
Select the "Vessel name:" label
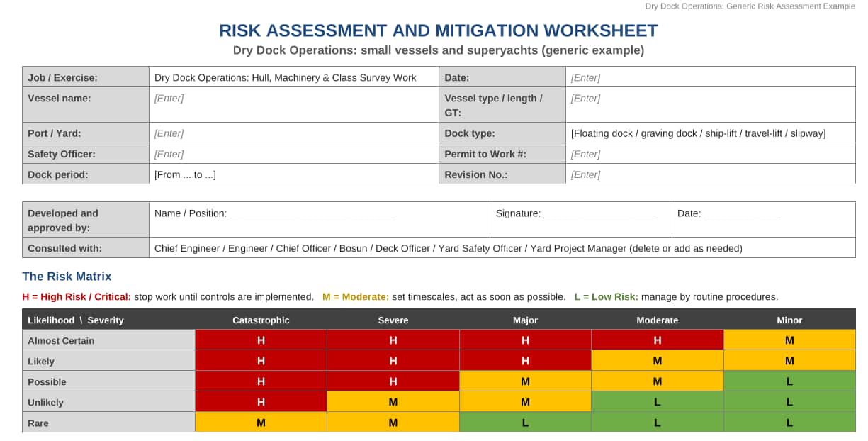pos(86,105)
